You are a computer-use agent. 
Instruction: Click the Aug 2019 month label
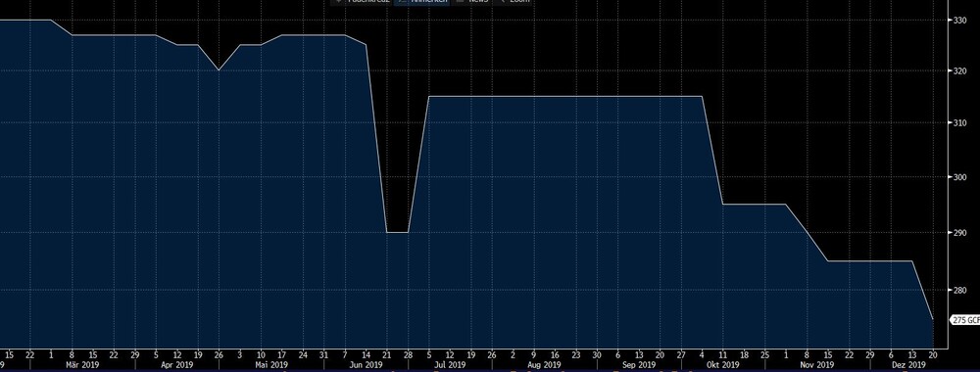(544, 364)
